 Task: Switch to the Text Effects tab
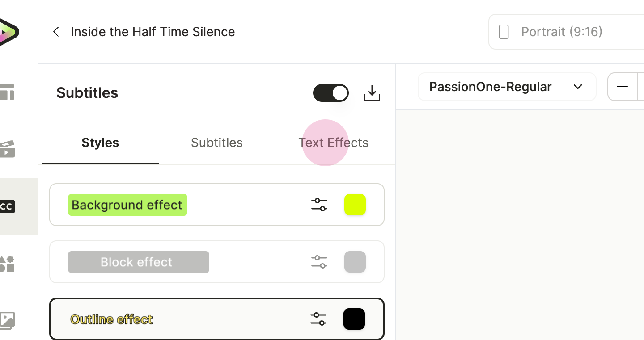(334, 143)
